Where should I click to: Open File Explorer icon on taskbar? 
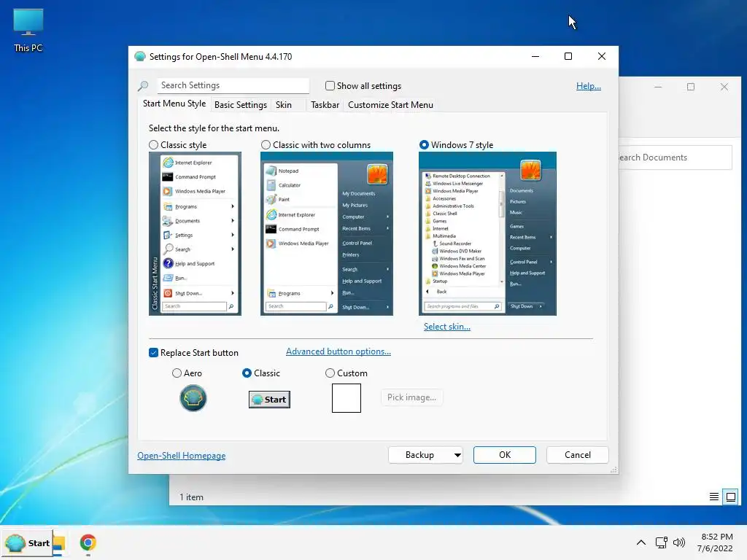pos(59,542)
